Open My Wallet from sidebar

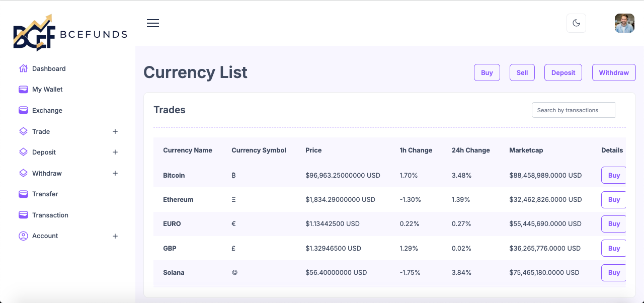(47, 90)
